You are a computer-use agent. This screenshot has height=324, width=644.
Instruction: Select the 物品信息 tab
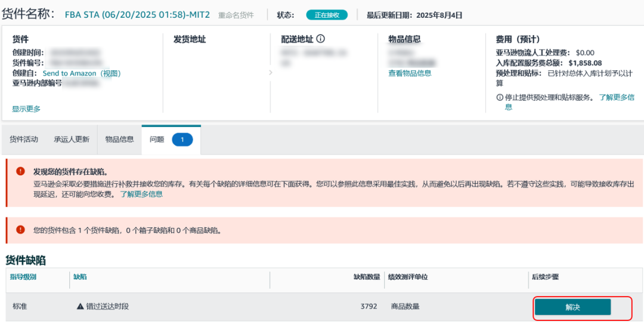point(119,140)
